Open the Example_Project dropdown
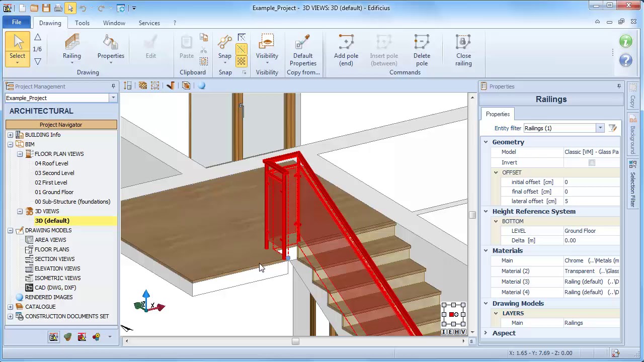Image resolution: width=644 pixels, height=362 pixels. 113,98
